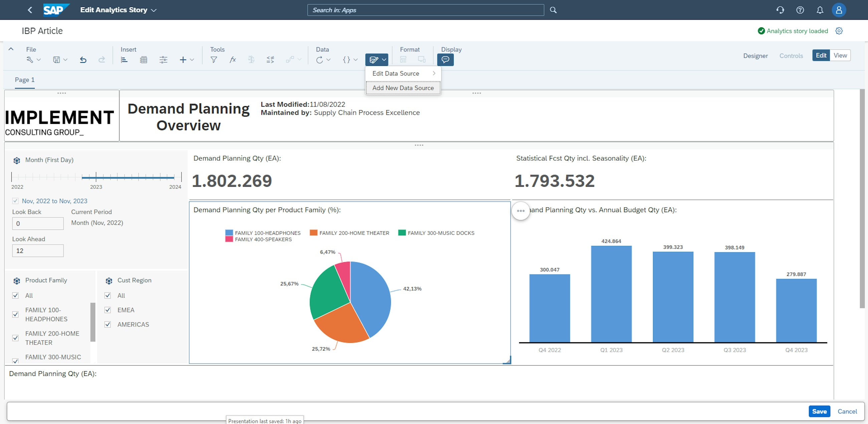Open the Filter tool icon
Screen dimensions: 868x424
(214, 59)
